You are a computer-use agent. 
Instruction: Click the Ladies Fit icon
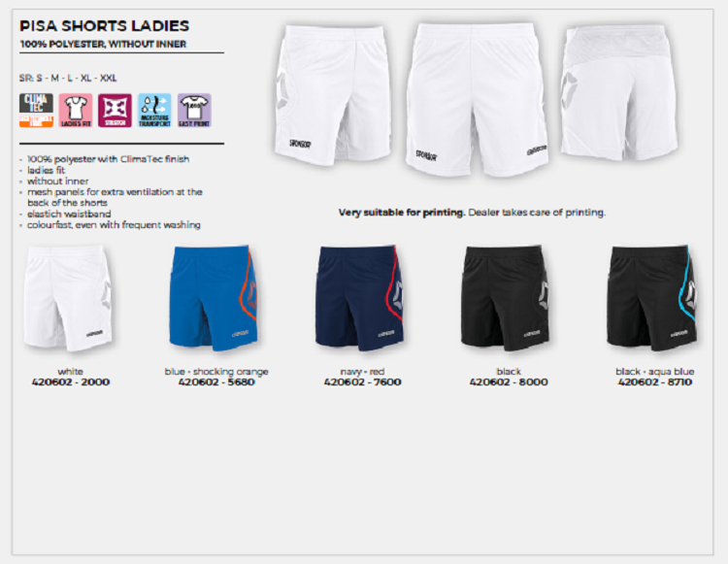tap(76, 110)
